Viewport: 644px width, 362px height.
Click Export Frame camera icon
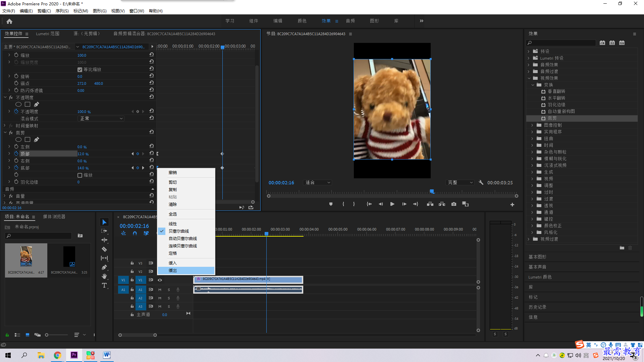pyautogui.click(x=454, y=204)
